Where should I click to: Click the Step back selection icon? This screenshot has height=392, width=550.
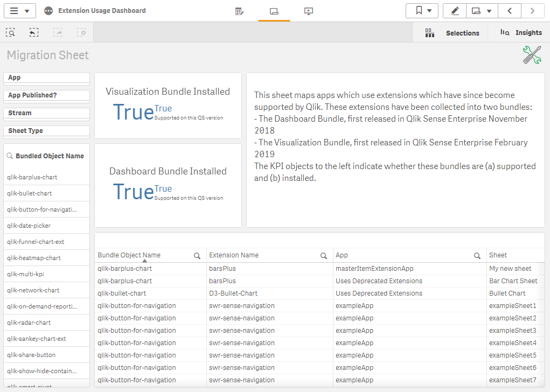click(34, 33)
